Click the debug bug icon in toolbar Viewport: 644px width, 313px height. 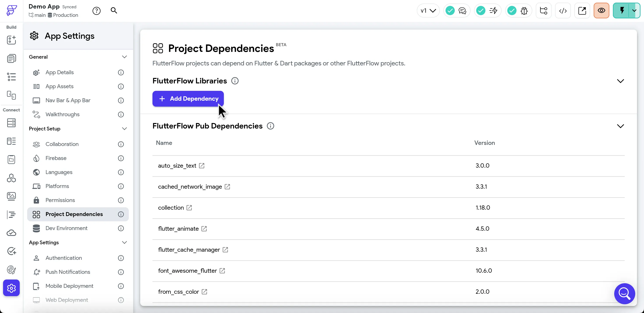pyautogui.click(x=524, y=11)
